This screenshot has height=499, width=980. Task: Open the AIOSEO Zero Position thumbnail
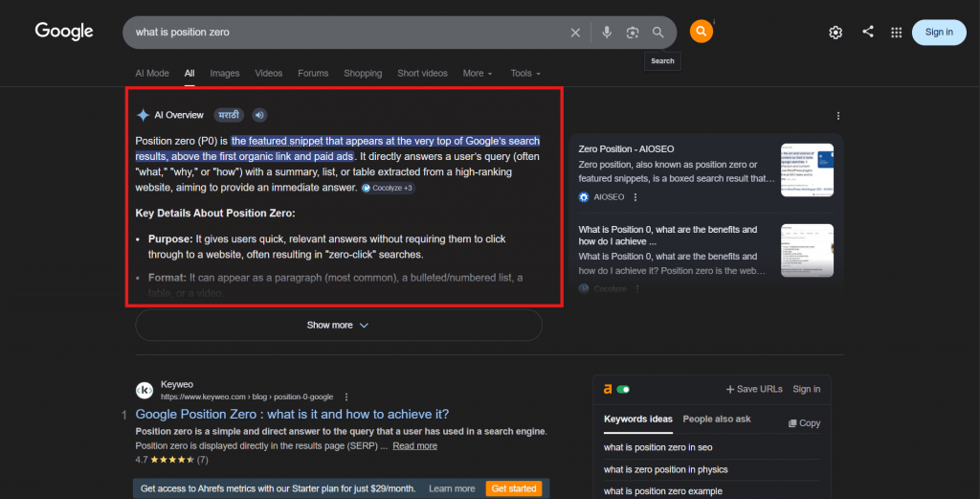807,170
